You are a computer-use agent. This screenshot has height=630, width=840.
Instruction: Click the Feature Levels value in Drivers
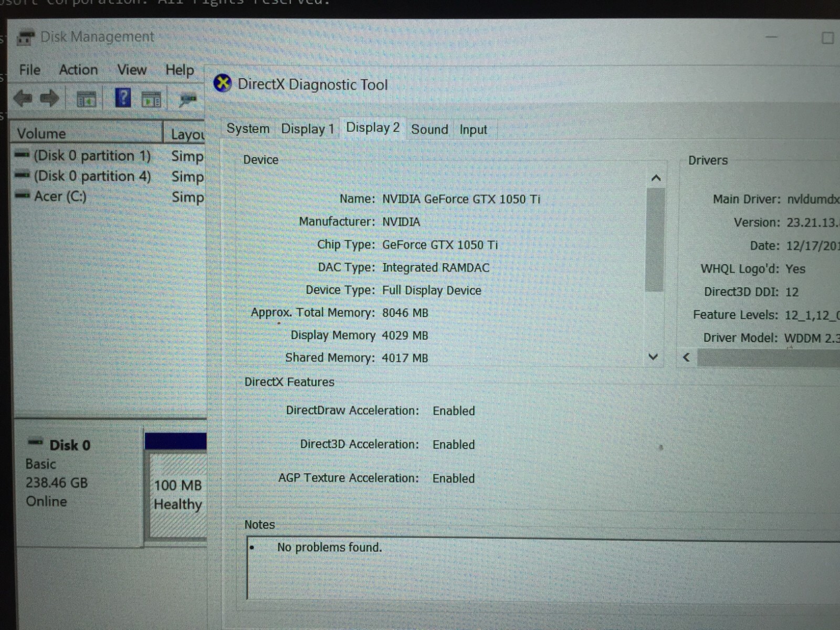(812, 315)
